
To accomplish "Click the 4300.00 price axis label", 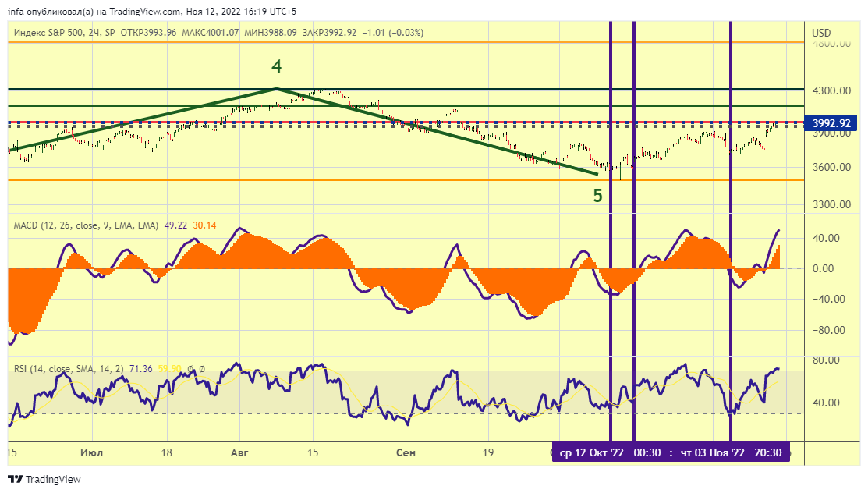I will pos(831,90).
